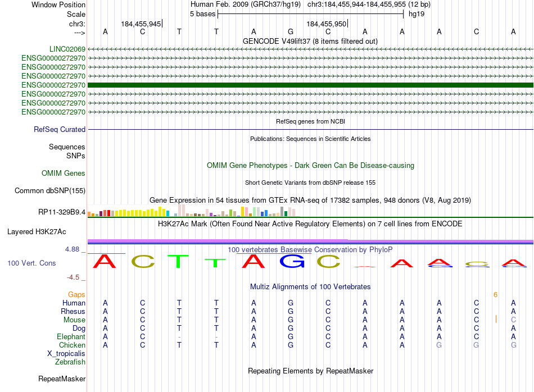Click the X_tropicalis species row label
This screenshot has height=392, width=534.
coord(66,354)
